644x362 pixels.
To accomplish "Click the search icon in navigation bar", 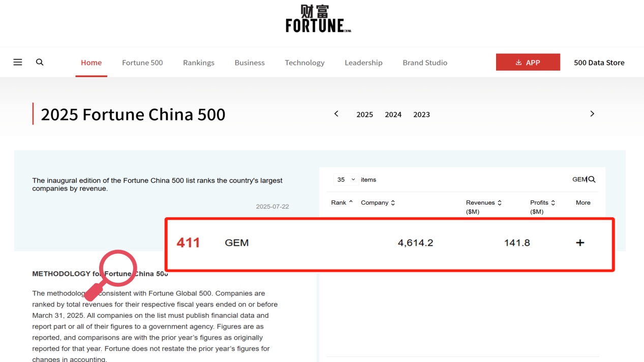I will (x=40, y=62).
